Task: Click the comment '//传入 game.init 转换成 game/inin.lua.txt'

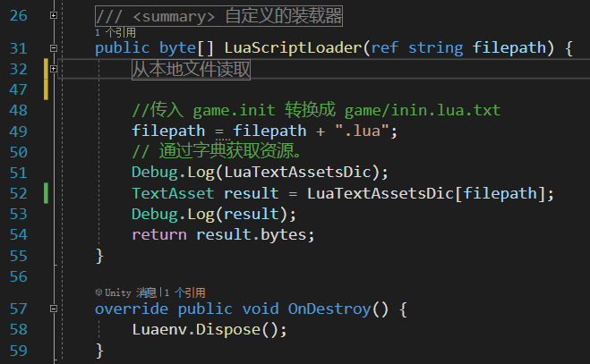Action: [x=316, y=110]
